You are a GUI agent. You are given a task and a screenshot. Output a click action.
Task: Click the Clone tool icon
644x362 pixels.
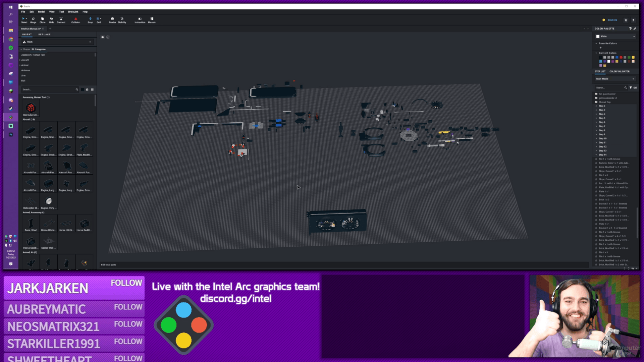(x=42, y=20)
